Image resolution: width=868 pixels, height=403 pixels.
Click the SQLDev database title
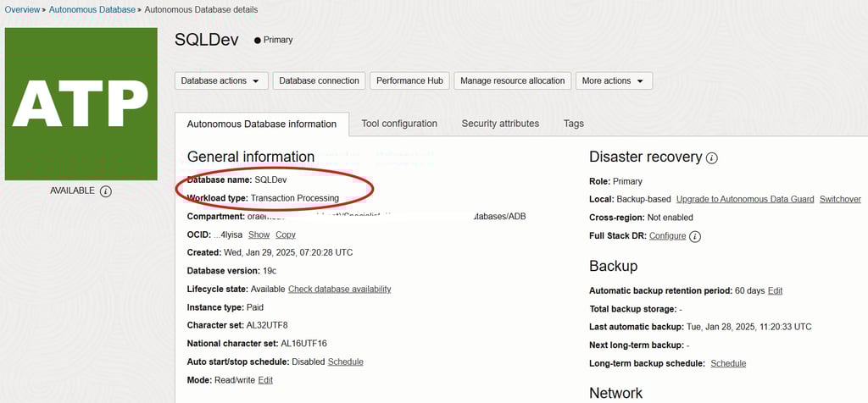pos(207,40)
